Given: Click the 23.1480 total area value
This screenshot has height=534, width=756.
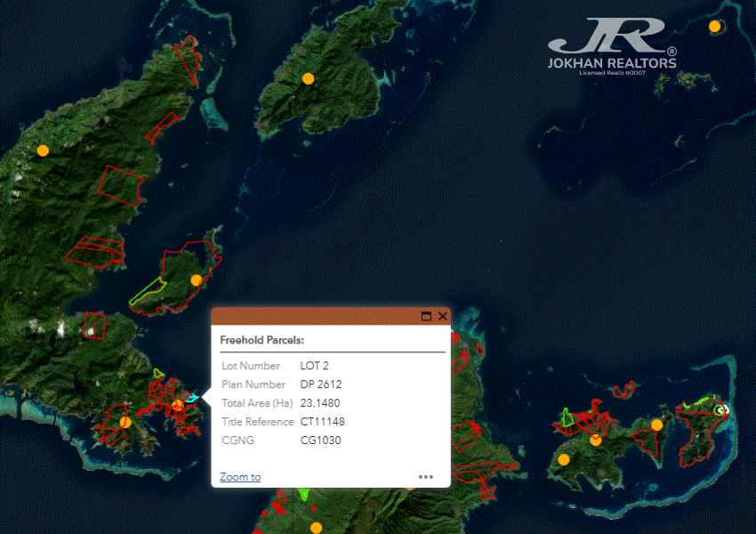Looking at the screenshot, I should coord(320,403).
